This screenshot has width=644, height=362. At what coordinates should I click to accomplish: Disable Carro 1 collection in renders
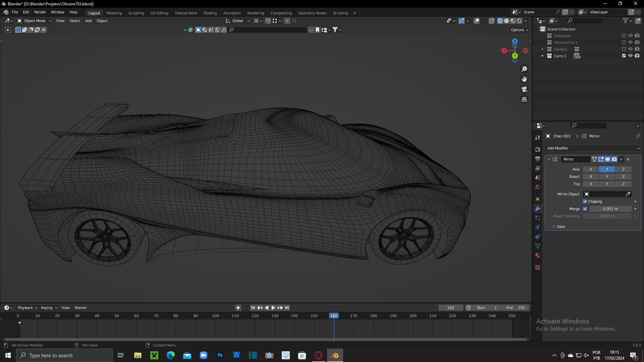[637, 56]
